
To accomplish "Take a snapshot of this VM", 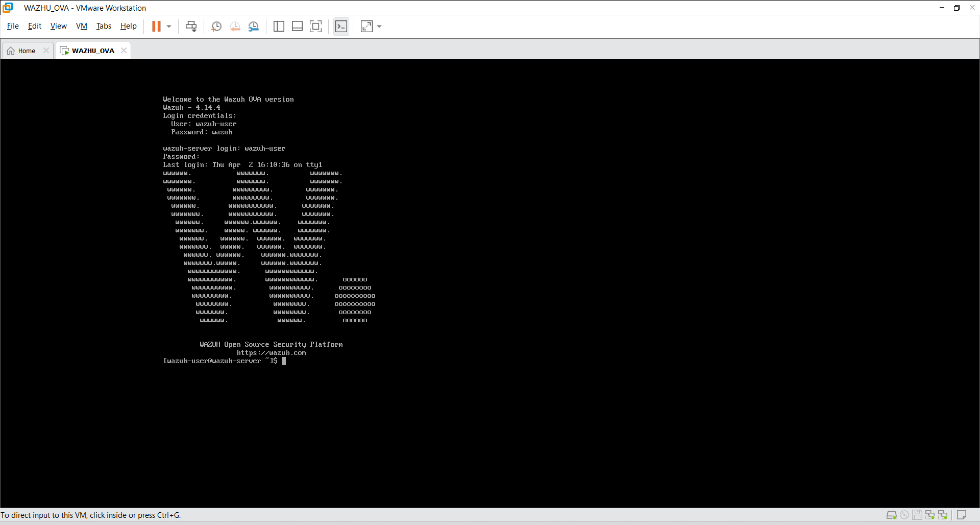I will pyautogui.click(x=216, y=27).
